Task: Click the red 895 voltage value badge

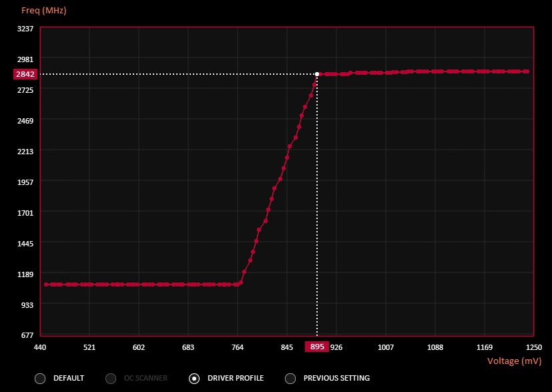Action: pos(317,347)
